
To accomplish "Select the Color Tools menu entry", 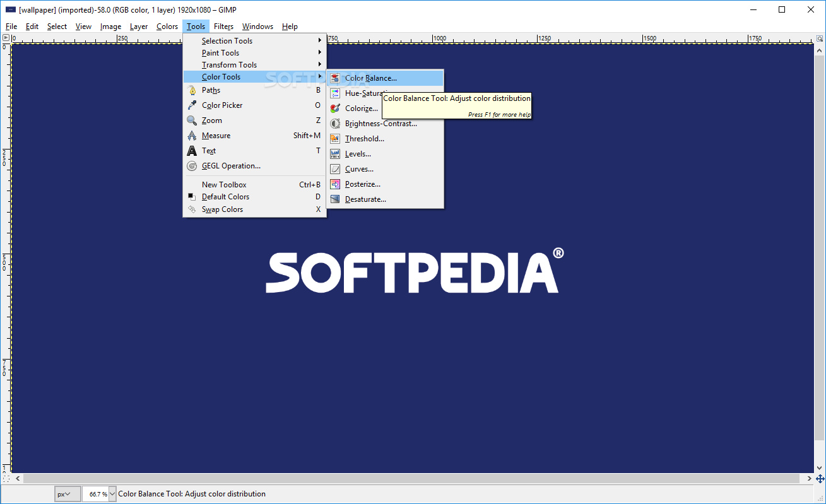I will [255, 77].
